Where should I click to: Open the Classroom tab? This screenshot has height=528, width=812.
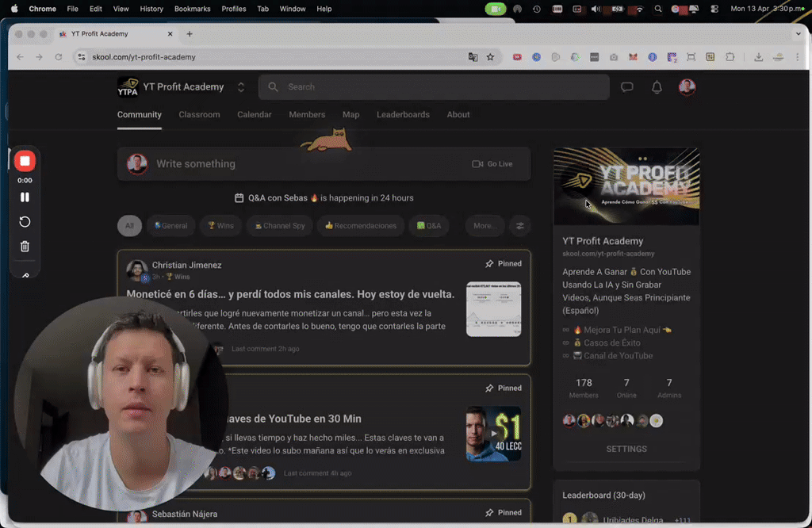(199, 115)
